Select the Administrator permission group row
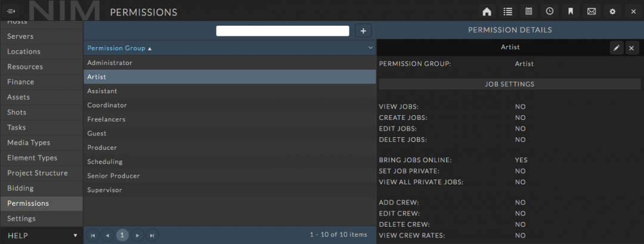 pyautogui.click(x=110, y=63)
